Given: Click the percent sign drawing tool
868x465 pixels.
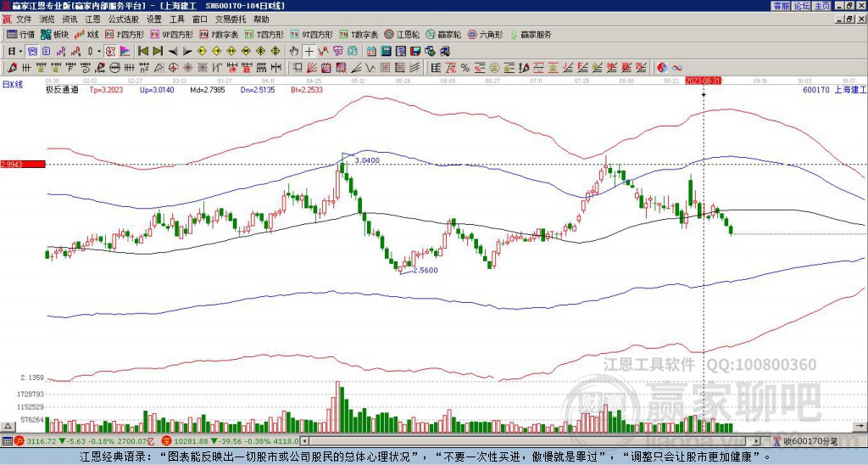Looking at the screenshot, I should (465, 68).
